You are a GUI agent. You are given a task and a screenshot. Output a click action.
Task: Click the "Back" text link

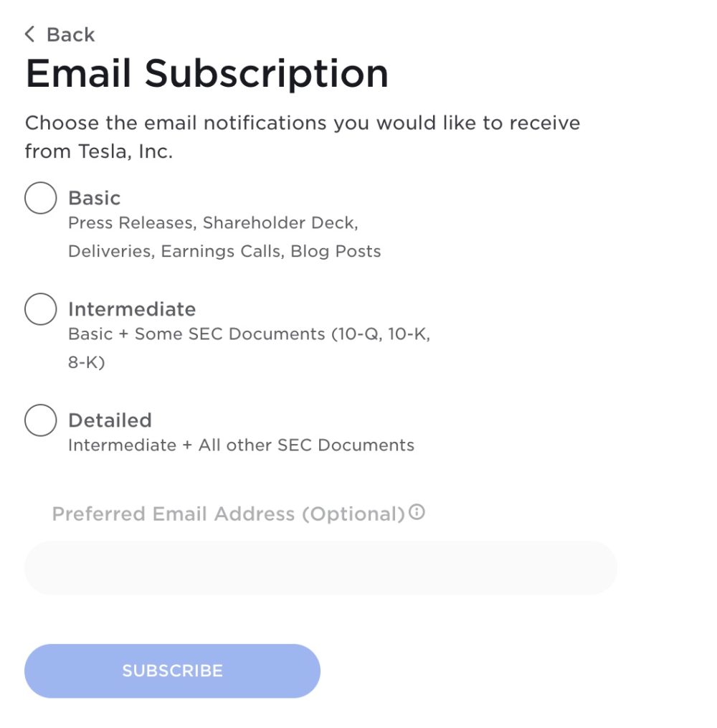tap(70, 34)
